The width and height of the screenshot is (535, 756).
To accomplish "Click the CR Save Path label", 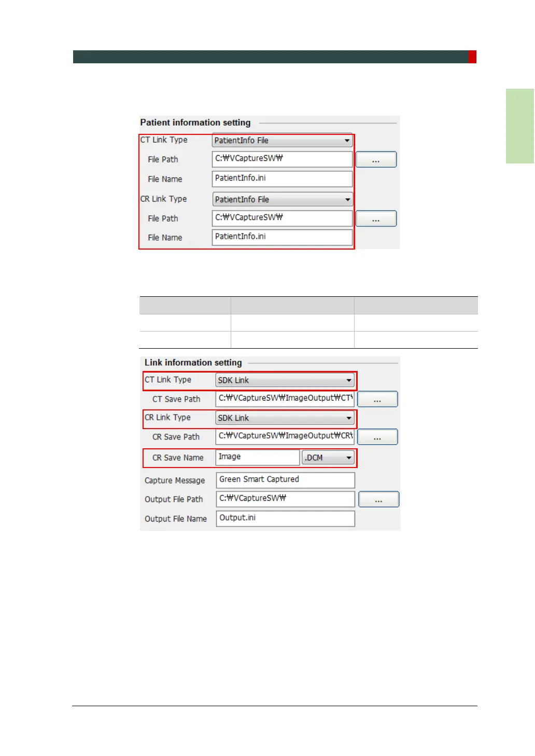I will (x=176, y=437).
